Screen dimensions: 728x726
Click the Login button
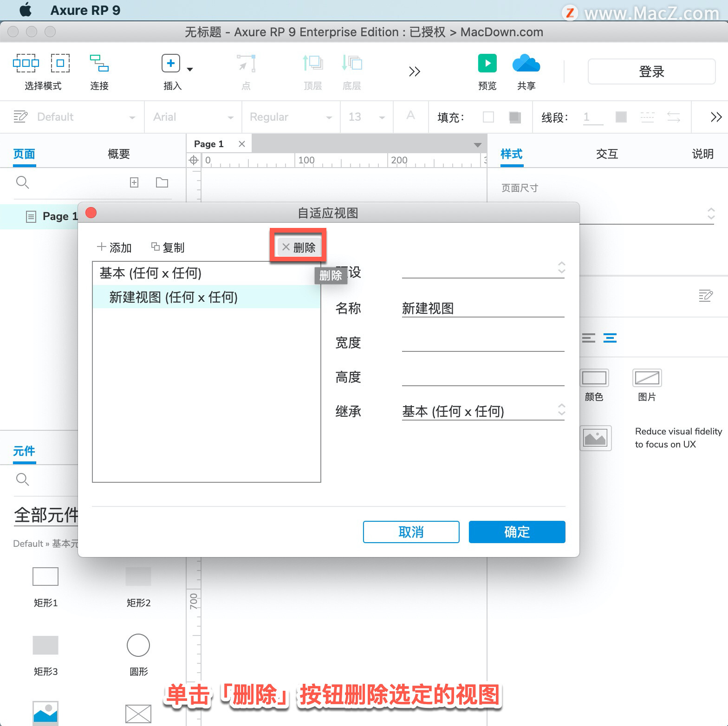point(652,71)
